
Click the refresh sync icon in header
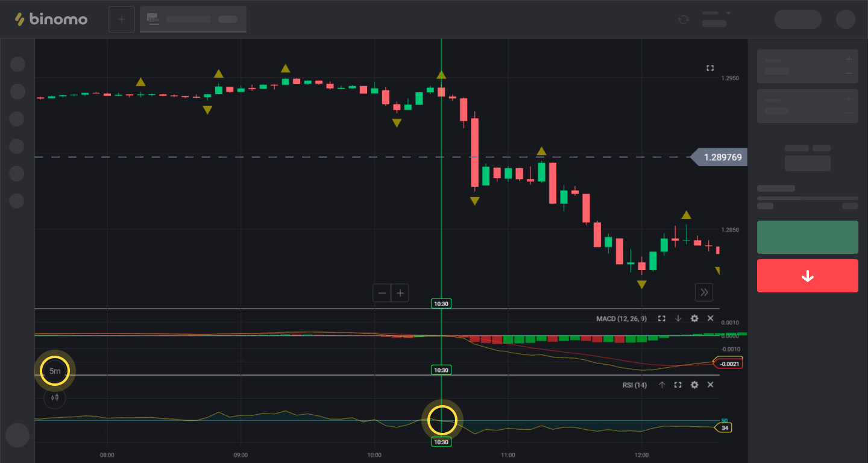click(x=683, y=19)
